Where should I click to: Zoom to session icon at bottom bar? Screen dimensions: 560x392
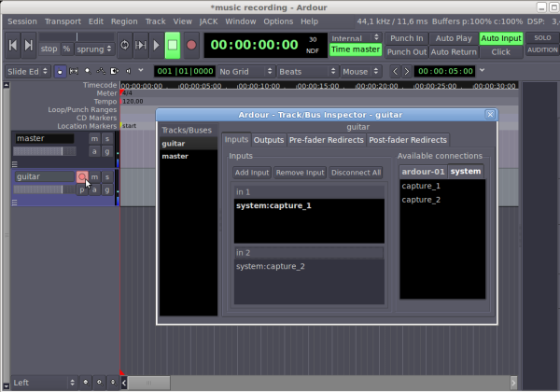tap(113, 383)
